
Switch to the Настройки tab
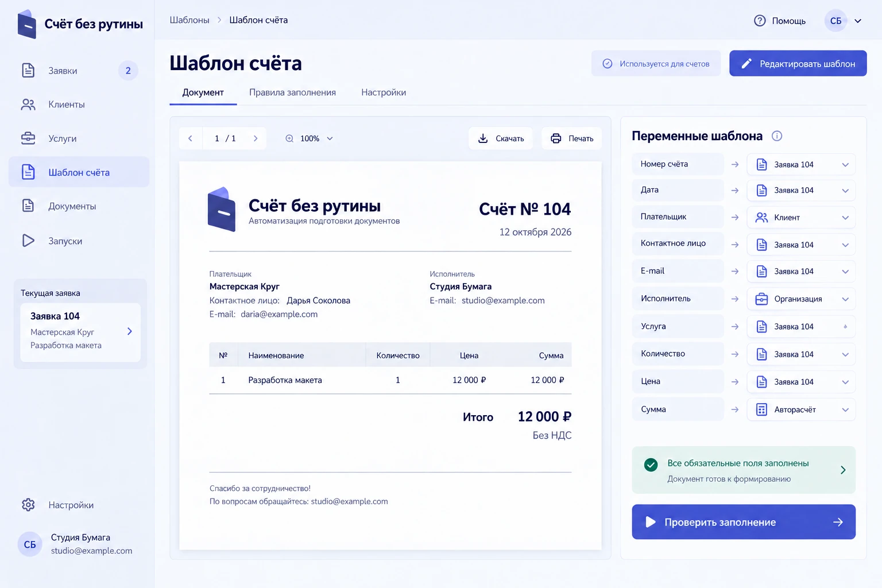tap(384, 92)
